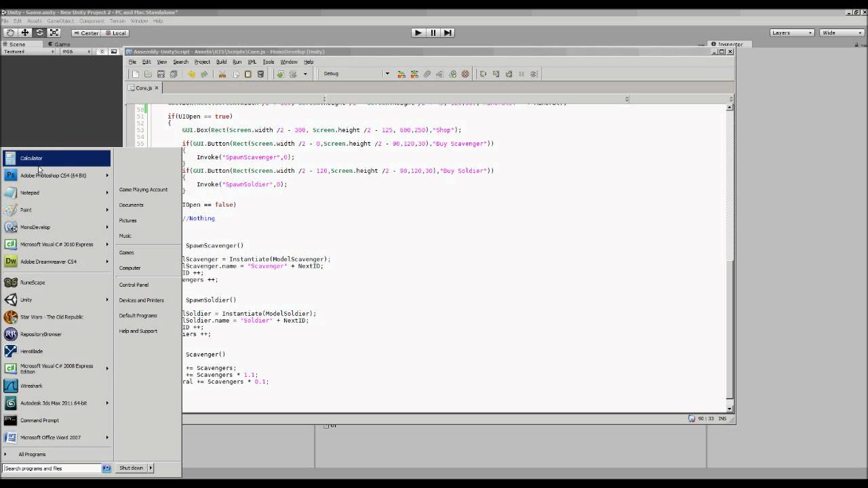Select the Move tool in the Unity toolbar

25,33
